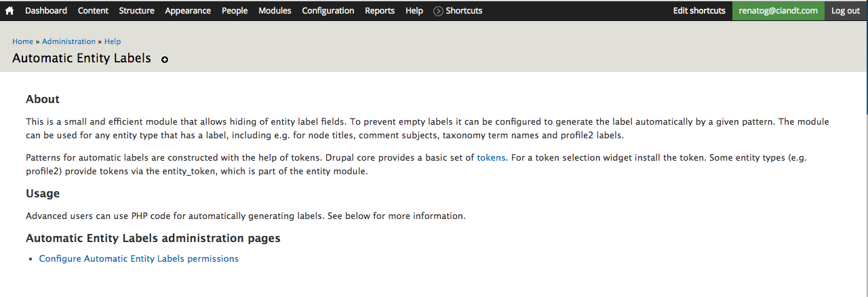Toggle the Shortcuts drawer arrow icon
This screenshot has height=297, width=868.
438,11
